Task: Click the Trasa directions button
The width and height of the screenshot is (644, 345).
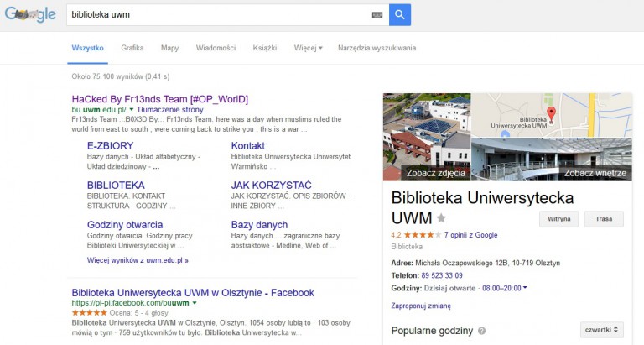Action: pos(604,219)
